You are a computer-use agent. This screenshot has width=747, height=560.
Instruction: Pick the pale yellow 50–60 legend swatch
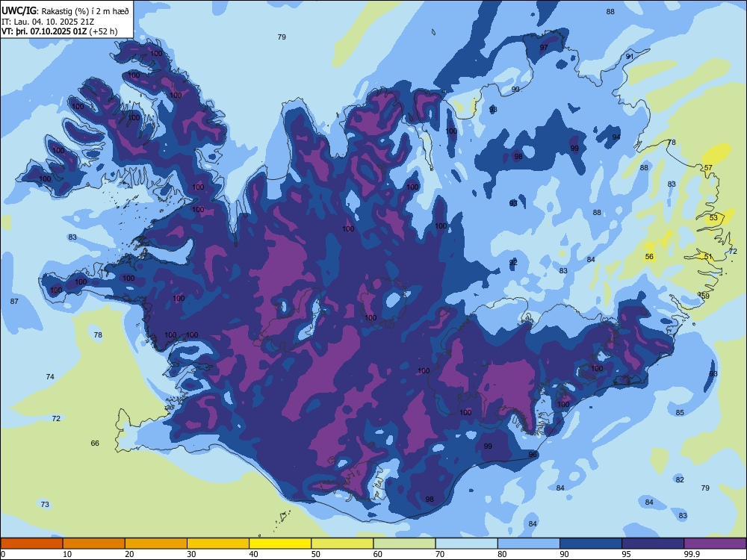pos(342,544)
